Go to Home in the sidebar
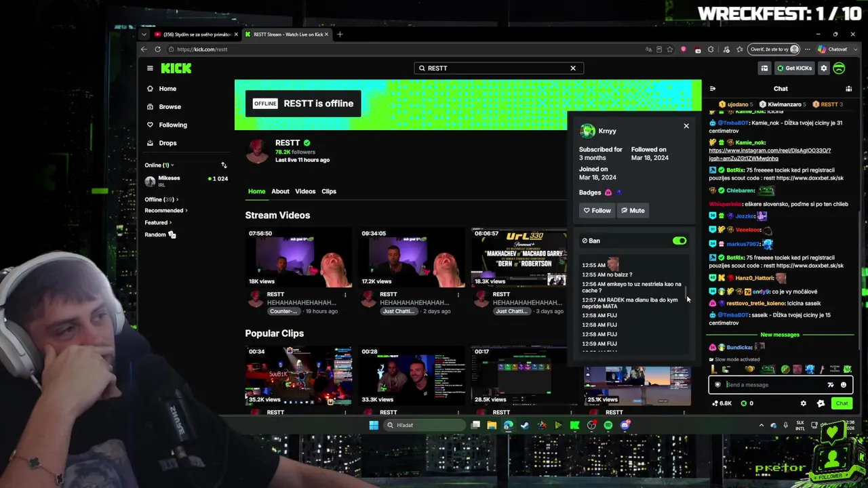The height and width of the screenshot is (488, 868). (x=167, y=89)
